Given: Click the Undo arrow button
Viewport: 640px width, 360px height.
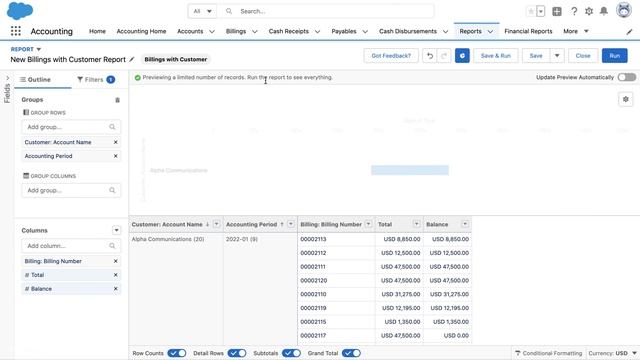Looking at the screenshot, I should (430, 56).
